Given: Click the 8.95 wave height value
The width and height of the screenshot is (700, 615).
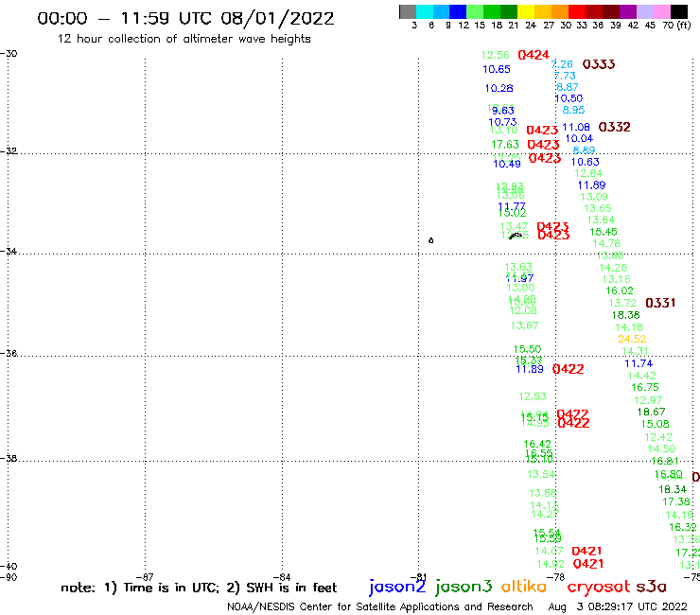Looking at the screenshot, I should pos(573,110).
